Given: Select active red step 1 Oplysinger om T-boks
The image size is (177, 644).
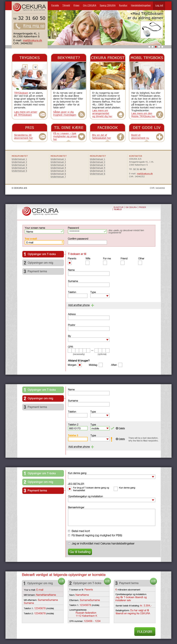Looking at the screenshot, I should 43,254.
